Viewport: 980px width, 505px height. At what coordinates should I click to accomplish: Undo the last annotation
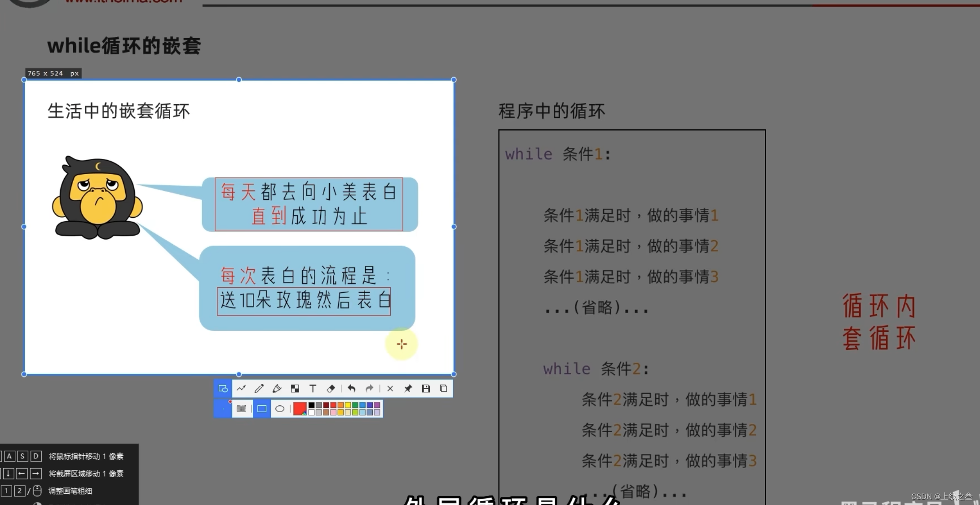pyautogui.click(x=352, y=389)
